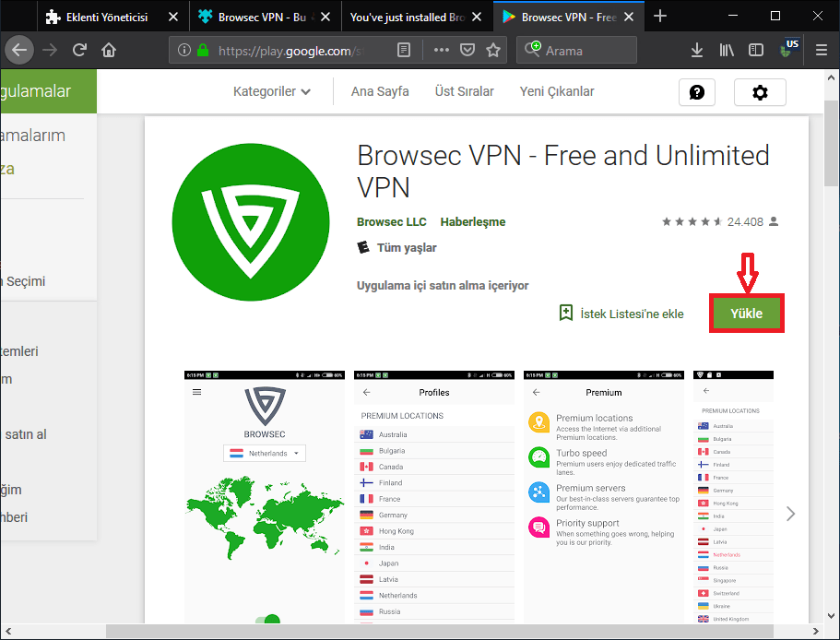Screen dimensions: 840x640
Task: Go back with the browser back arrow
Action: 19,51
